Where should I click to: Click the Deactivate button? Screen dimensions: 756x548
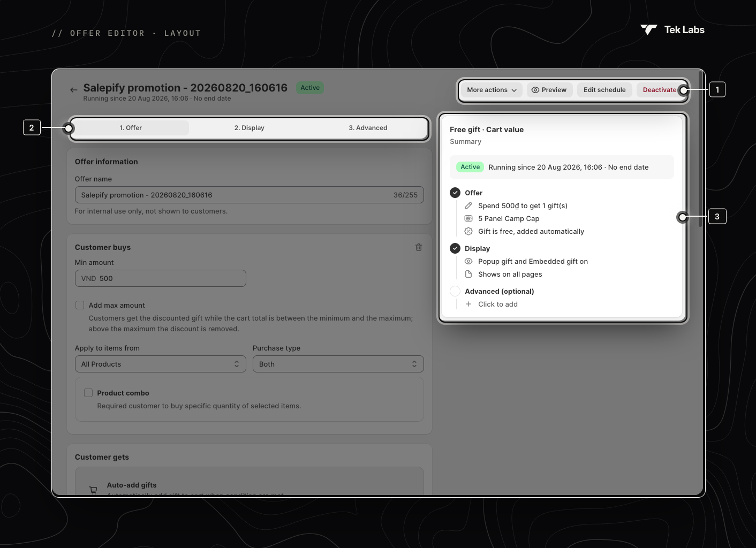pyautogui.click(x=660, y=90)
